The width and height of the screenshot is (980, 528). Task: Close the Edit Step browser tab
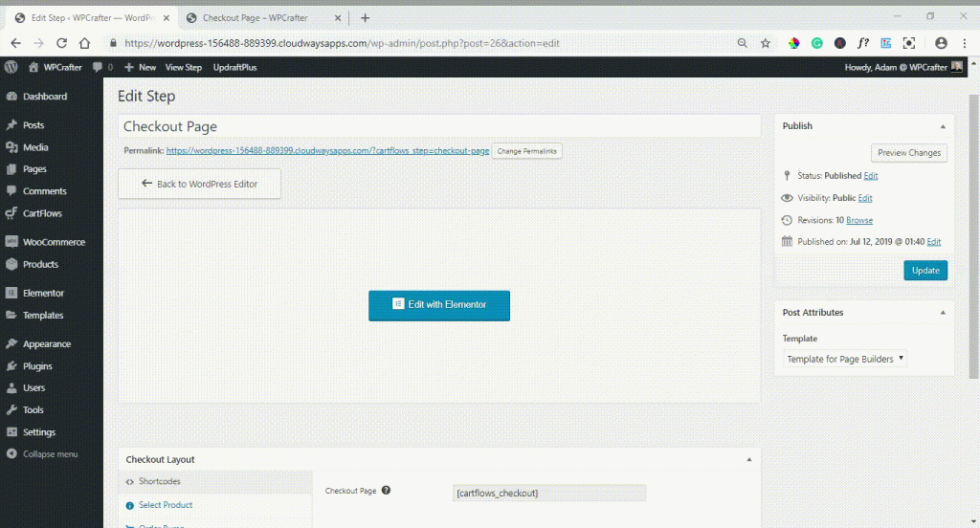tap(167, 18)
